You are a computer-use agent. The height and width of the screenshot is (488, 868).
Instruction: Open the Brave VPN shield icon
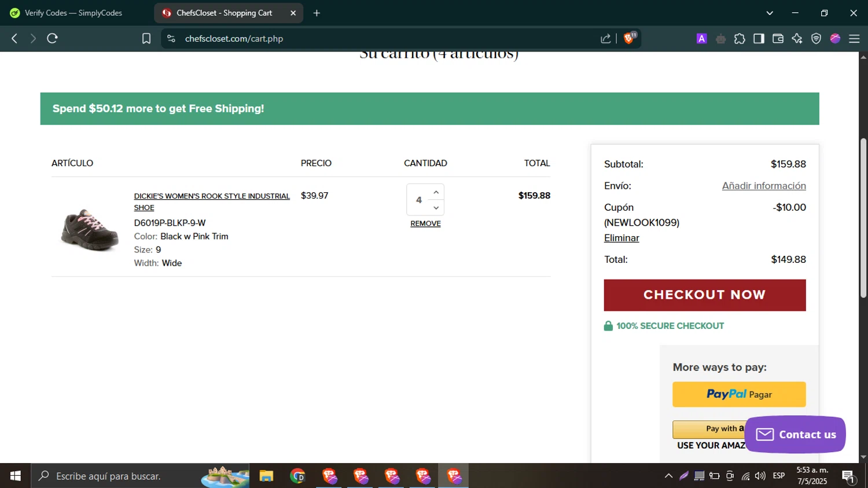coord(816,39)
